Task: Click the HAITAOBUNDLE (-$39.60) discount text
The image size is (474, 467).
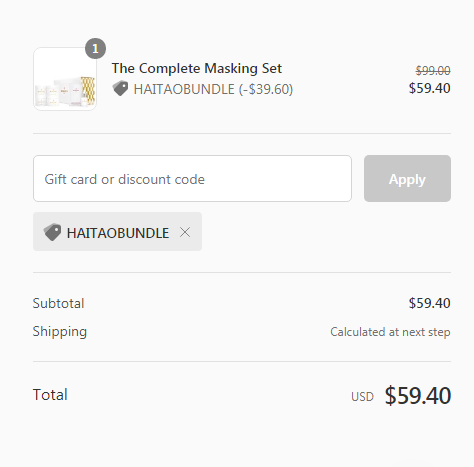Action: point(213,89)
